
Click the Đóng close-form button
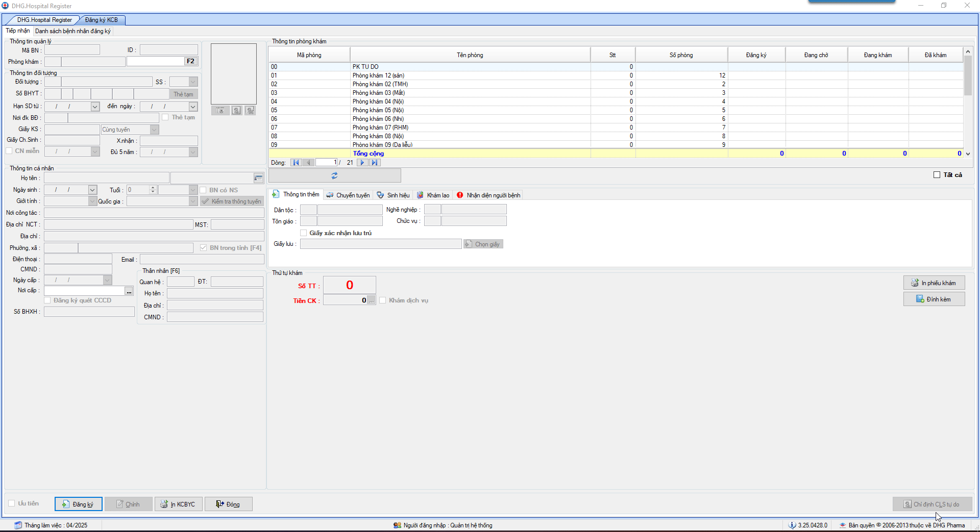(x=229, y=504)
